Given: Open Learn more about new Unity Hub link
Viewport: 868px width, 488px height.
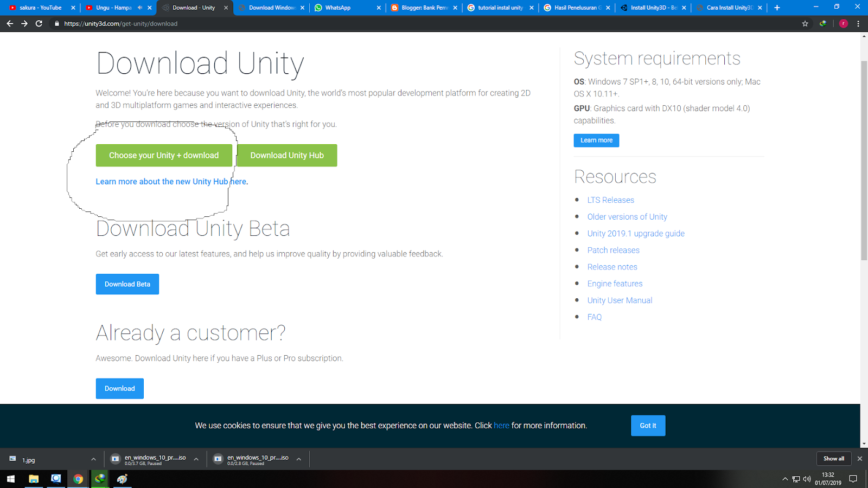Looking at the screenshot, I should pyautogui.click(x=171, y=182).
